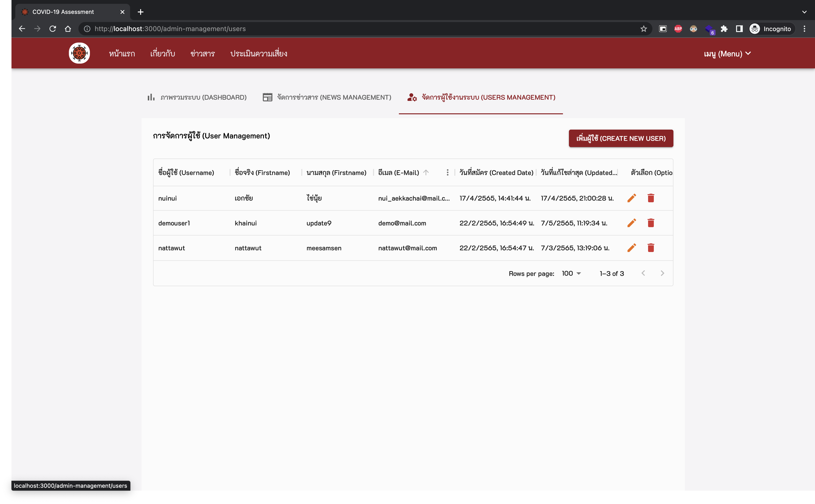The image size is (815, 504).
Task: Click the glasses avatar extension icon
Action: 693,29
